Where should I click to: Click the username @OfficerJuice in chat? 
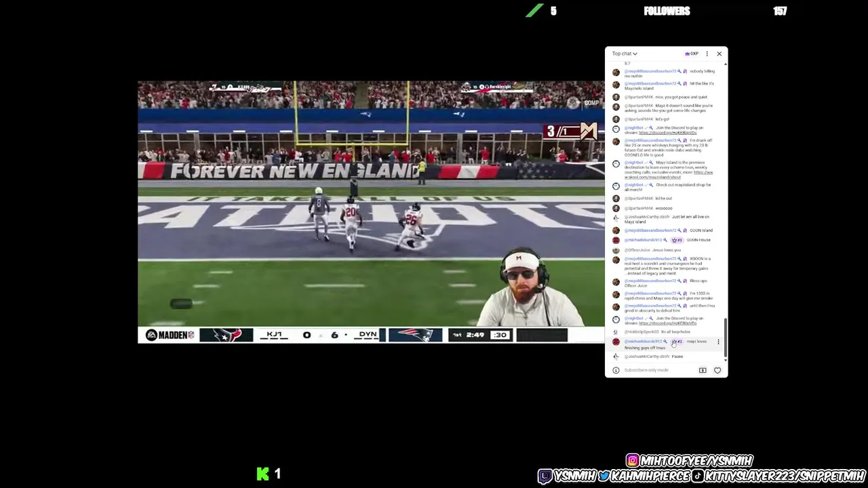[637, 250]
